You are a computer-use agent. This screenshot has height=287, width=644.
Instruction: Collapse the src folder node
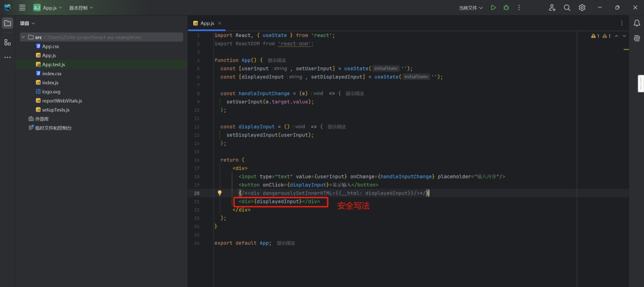pyautogui.click(x=23, y=38)
